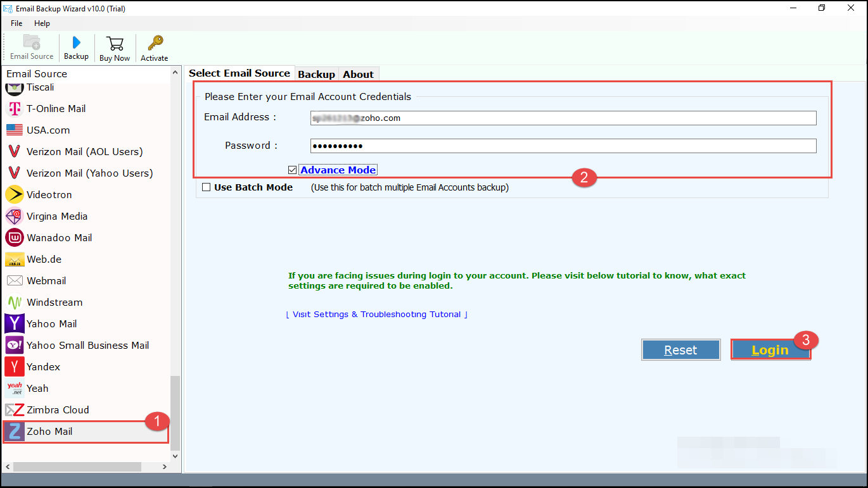Choose the Zimbra Cloud source icon
Screen dimensions: 868x488
15,410
